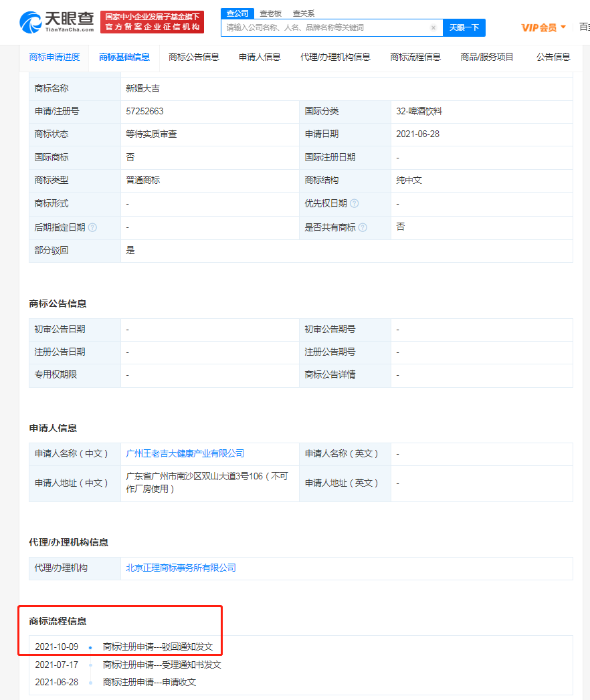Select 商标公告详情 label cell
590x700 pixels.
click(x=345, y=376)
